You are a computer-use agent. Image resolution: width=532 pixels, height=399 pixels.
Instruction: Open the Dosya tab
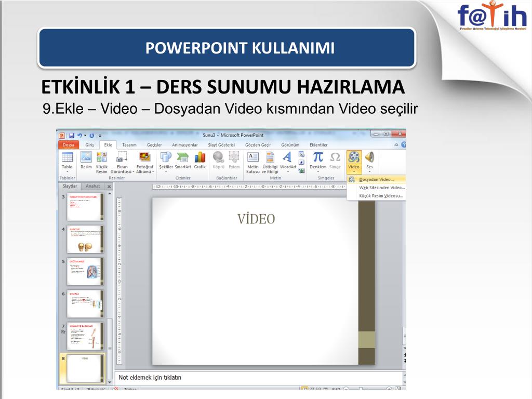coord(69,145)
